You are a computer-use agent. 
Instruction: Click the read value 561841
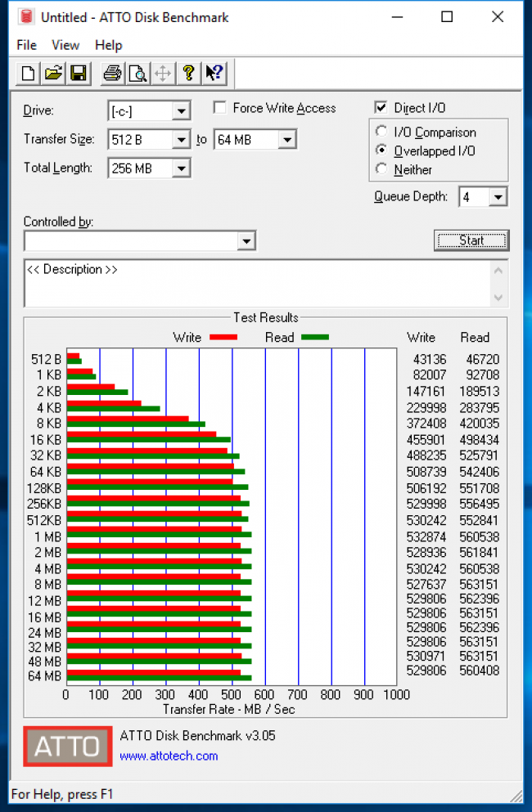pyautogui.click(x=480, y=552)
